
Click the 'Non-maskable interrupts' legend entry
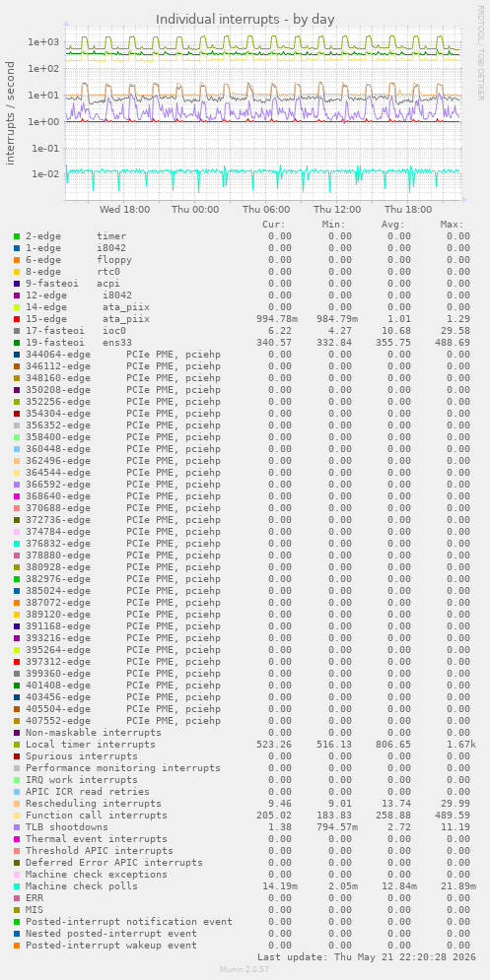[94, 733]
